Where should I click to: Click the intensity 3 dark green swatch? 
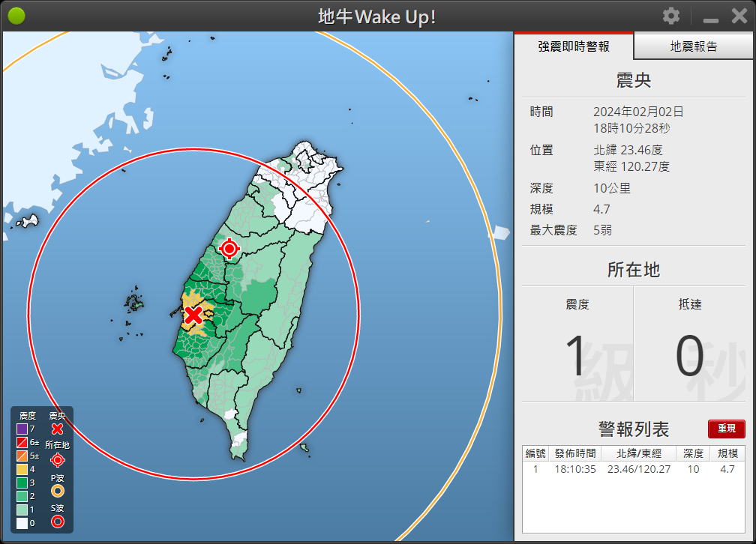tap(22, 483)
